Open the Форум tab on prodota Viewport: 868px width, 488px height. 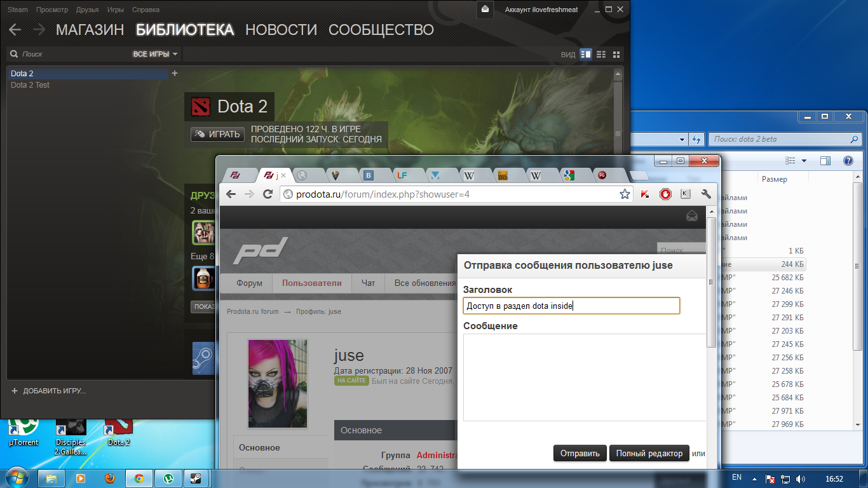(249, 283)
